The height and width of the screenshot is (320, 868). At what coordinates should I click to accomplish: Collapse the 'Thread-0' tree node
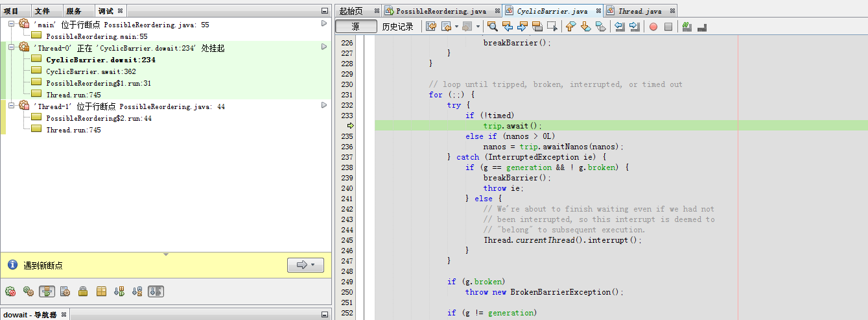tap(12, 47)
